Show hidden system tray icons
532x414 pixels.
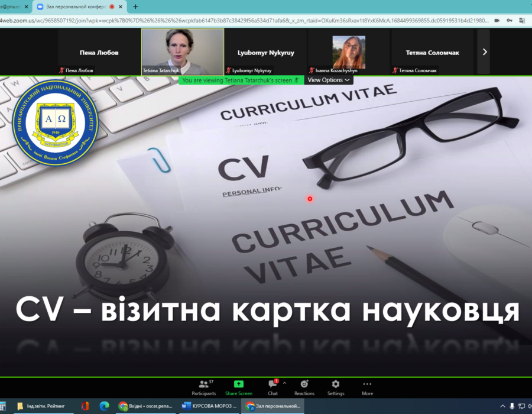click(503, 406)
